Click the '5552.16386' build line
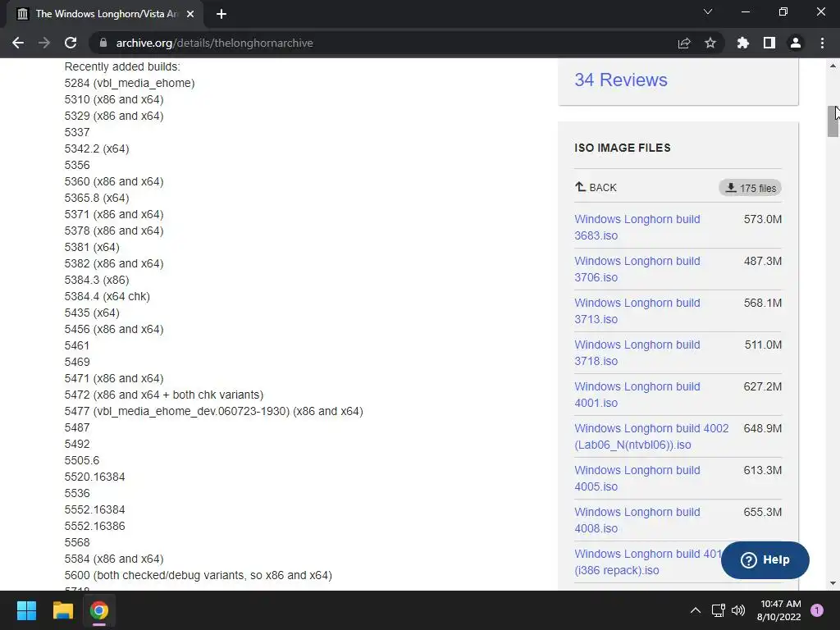The width and height of the screenshot is (840, 630). coord(95,526)
